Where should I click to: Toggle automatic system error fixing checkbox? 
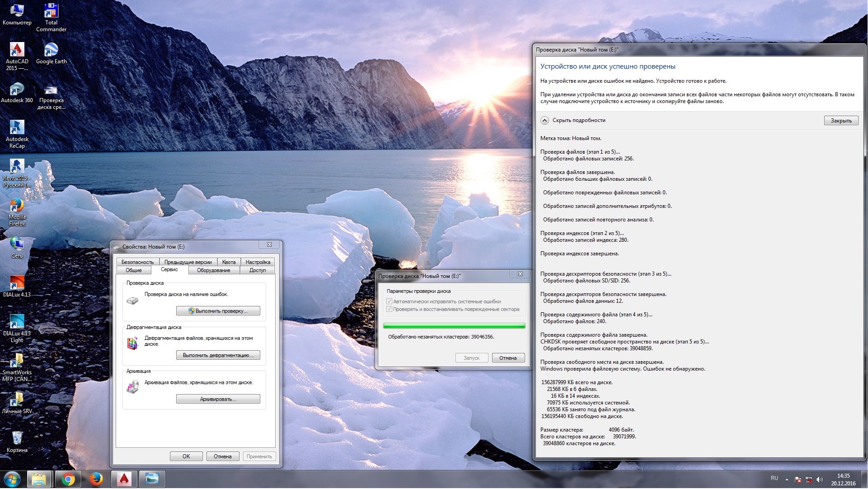tap(389, 301)
